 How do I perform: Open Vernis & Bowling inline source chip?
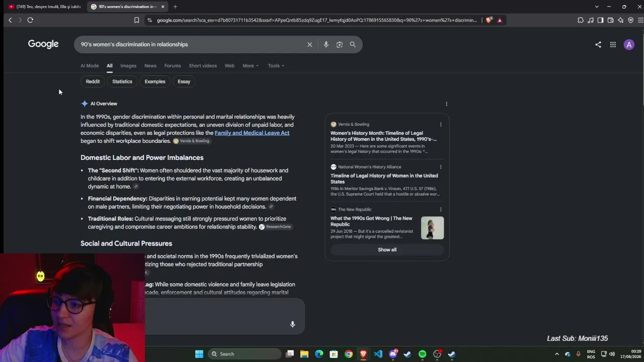coord(191,141)
